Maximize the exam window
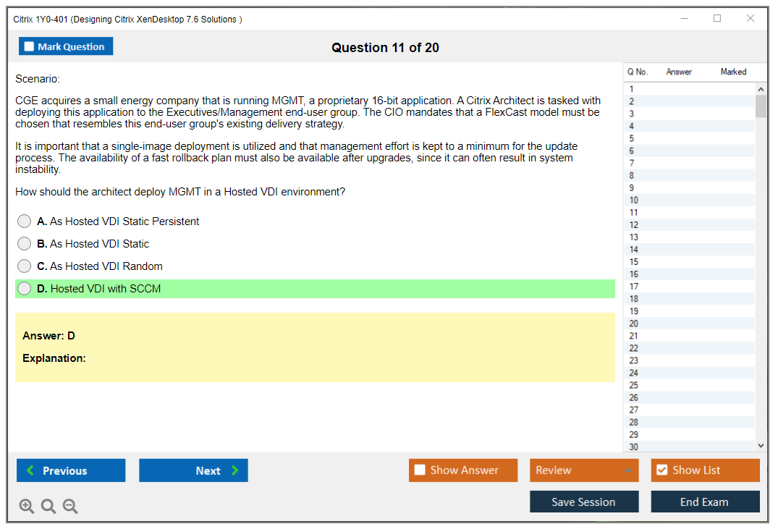 click(x=717, y=19)
